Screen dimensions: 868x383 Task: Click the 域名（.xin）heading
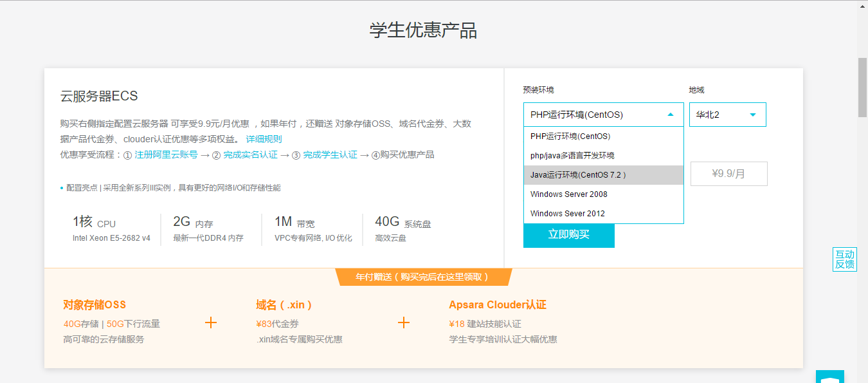284,304
